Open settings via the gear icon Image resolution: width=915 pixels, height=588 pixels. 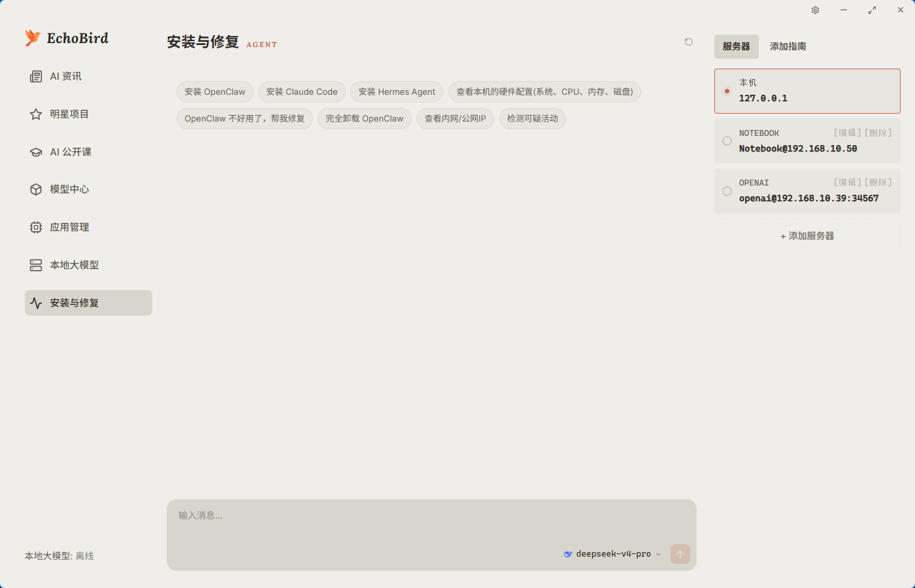[x=816, y=10]
